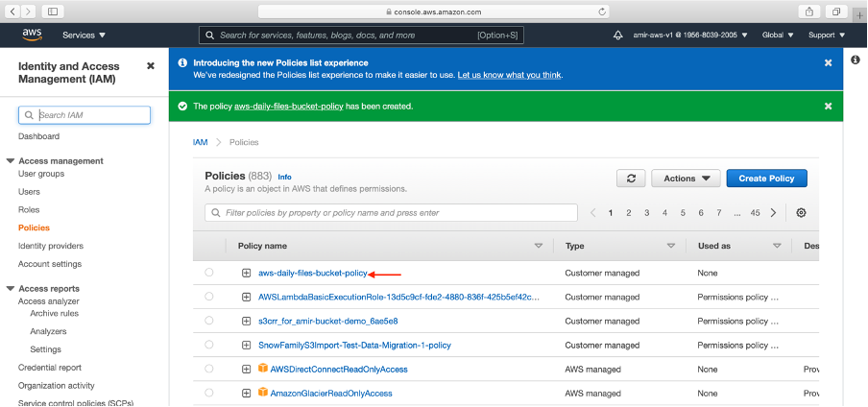Screen dimensions: 868x407
Task: Open Users in sidebar
Action: click(29, 192)
